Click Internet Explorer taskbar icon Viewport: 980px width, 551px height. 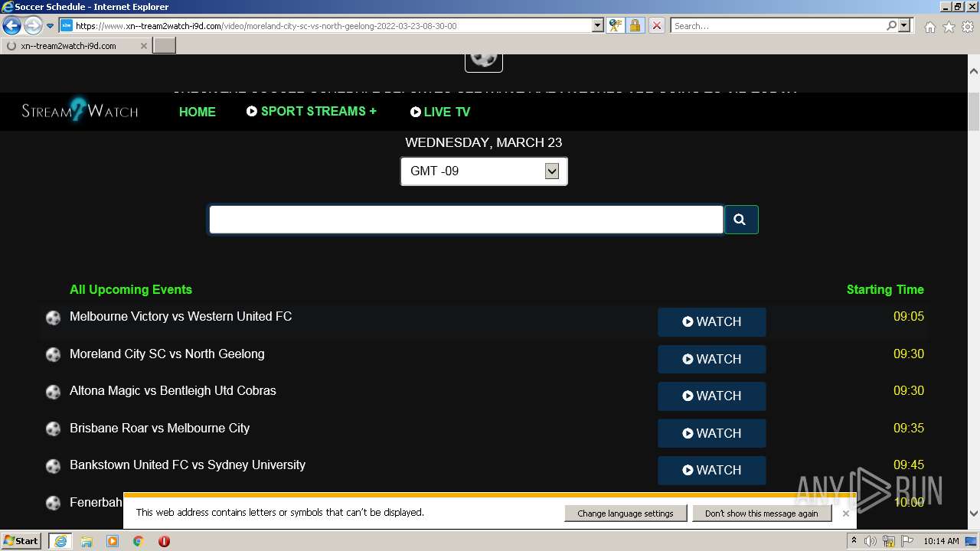tap(60, 541)
